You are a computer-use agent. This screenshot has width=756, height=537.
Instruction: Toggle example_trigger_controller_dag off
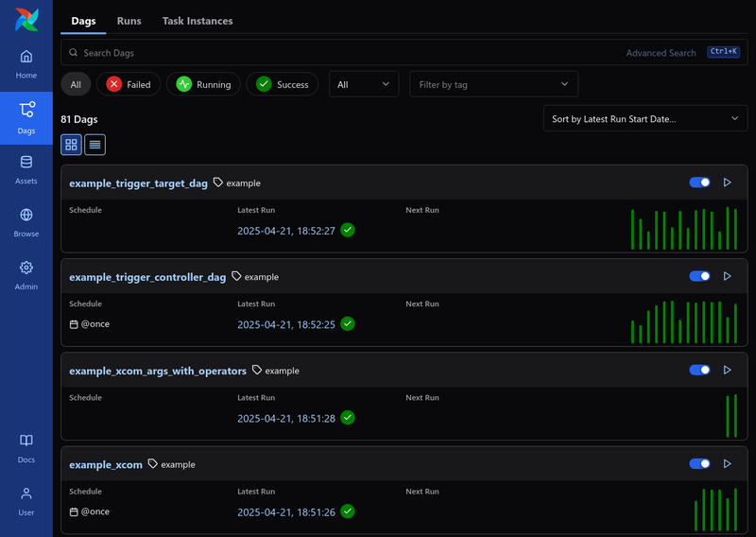699,276
